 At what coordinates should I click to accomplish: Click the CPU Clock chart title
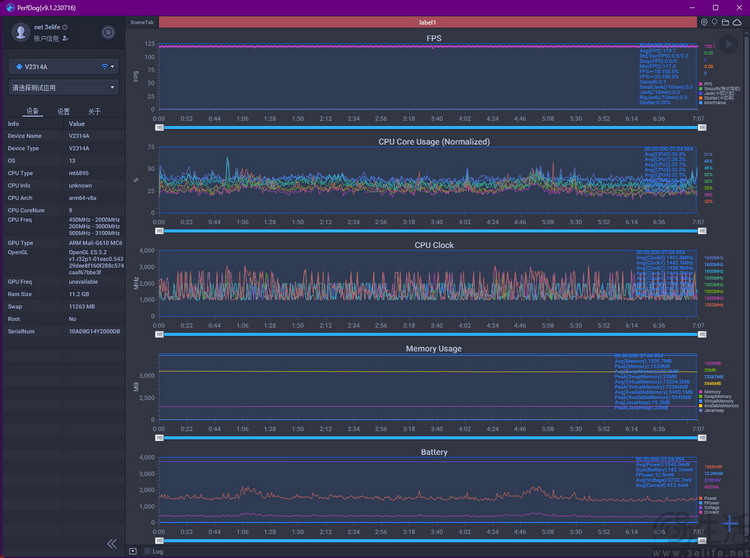click(434, 245)
